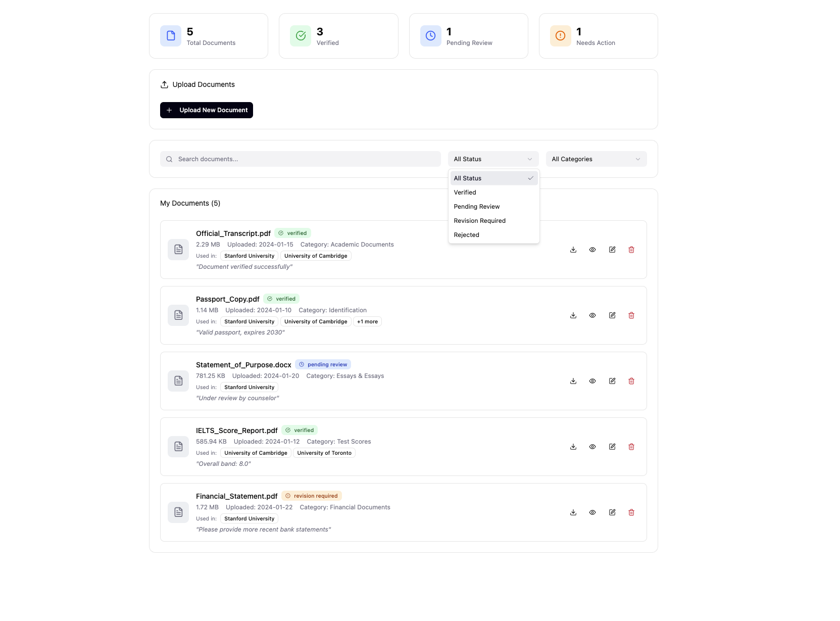840x621 pixels.
Task: Download the Financial_Statement.pdf file
Action: coord(573,512)
